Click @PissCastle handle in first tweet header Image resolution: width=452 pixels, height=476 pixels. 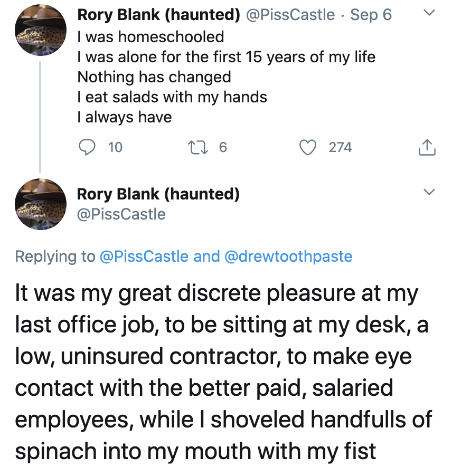290,15
